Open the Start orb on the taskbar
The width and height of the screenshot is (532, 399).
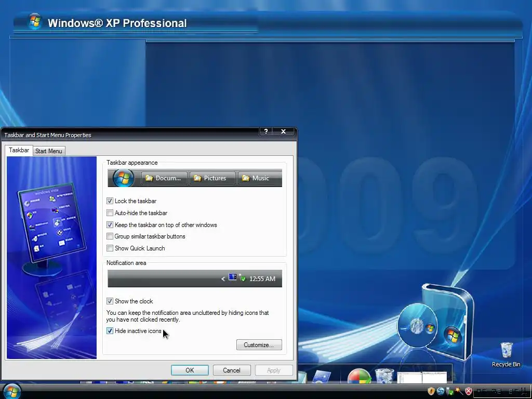pos(12,391)
